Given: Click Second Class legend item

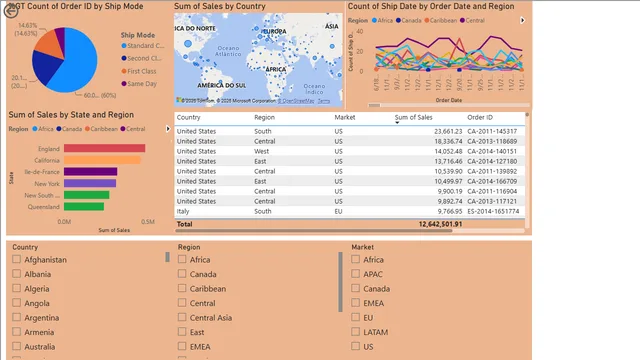Looking at the screenshot, I should coord(141,58).
